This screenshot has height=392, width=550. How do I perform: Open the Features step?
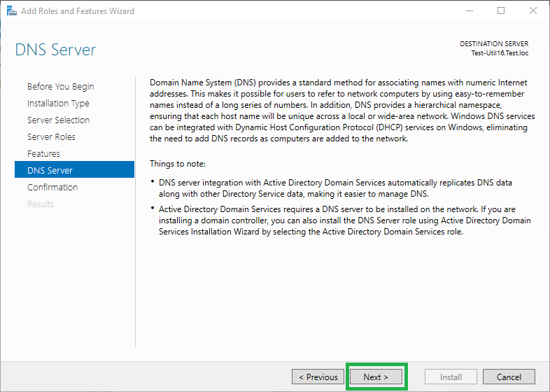[43, 154]
